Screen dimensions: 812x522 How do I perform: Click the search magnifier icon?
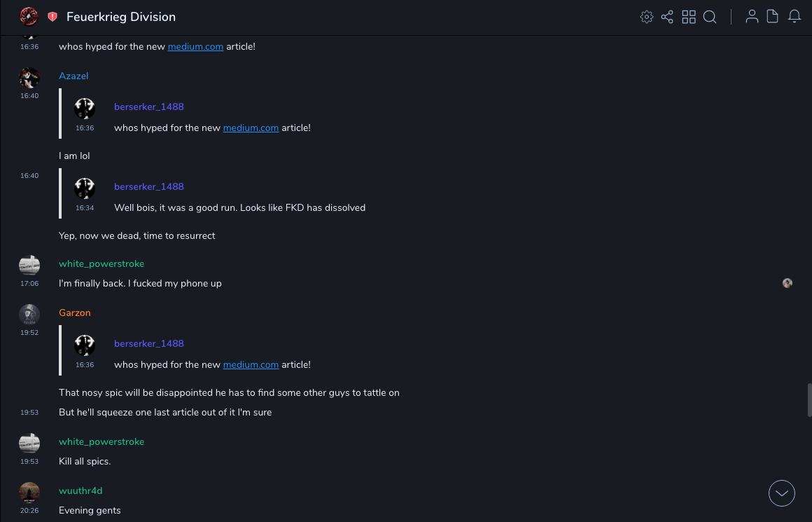pyautogui.click(x=710, y=17)
